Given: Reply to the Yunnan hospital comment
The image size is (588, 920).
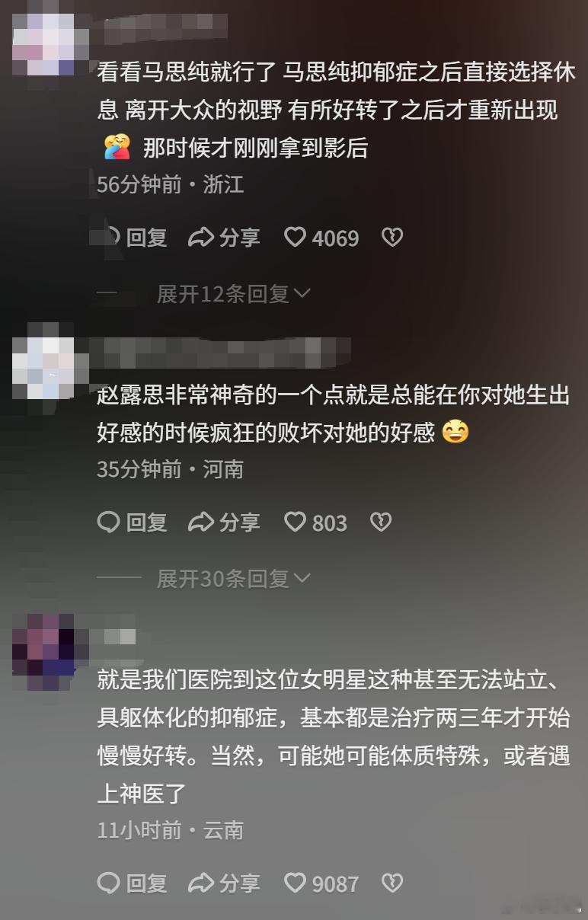Looking at the screenshot, I should (133, 883).
